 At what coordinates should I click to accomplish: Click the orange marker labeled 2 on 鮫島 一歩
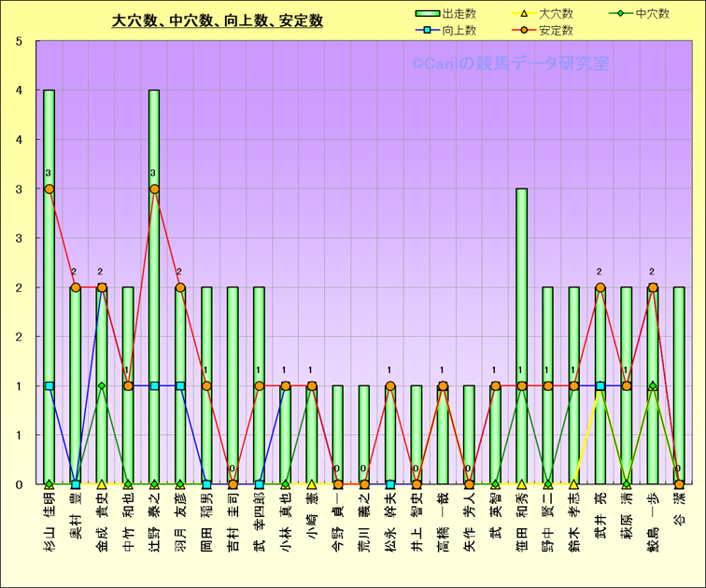pos(653,287)
